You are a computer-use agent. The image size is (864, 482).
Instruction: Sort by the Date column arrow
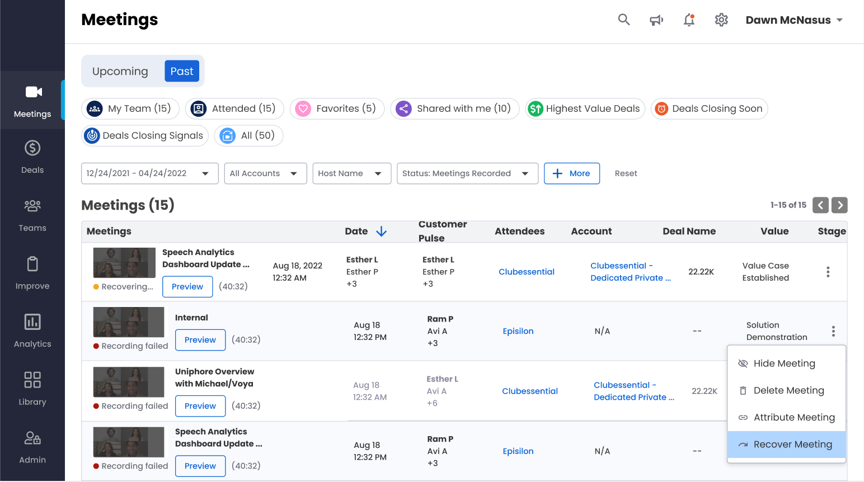pos(381,231)
